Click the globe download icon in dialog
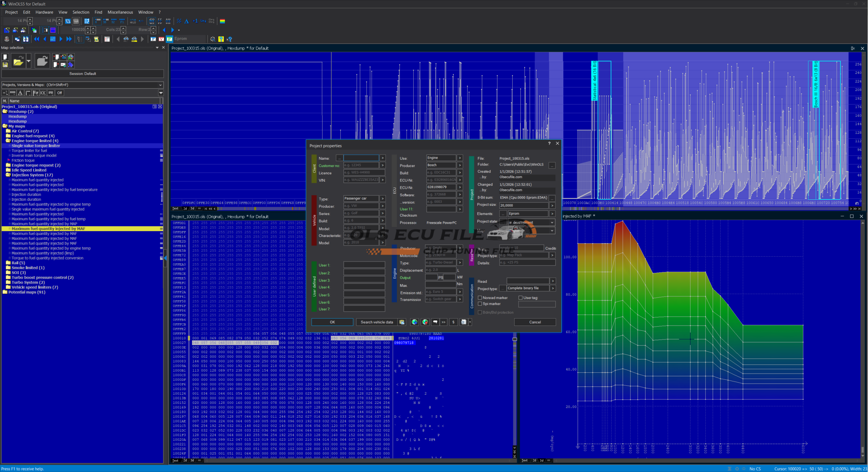The width and height of the screenshot is (868, 472). coord(414,322)
